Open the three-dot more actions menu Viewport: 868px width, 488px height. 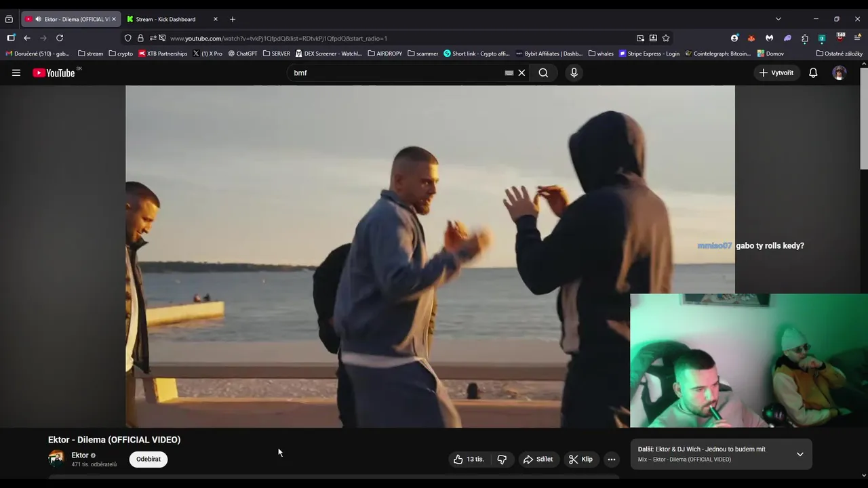(x=611, y=460)
